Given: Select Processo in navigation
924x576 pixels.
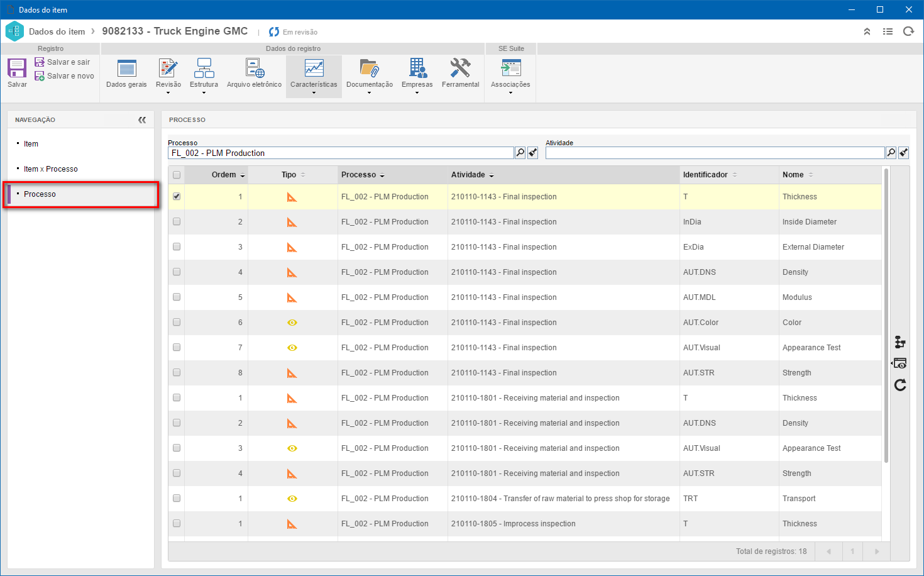Looking at the screenshot, I should point(40,194).
